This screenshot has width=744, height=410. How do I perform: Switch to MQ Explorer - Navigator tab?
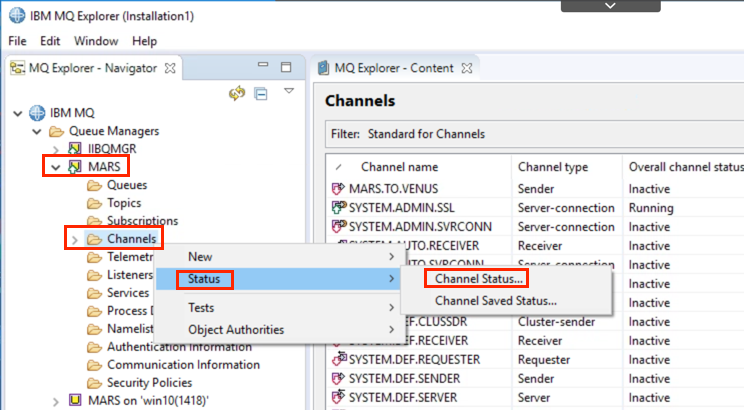point(93,68)
